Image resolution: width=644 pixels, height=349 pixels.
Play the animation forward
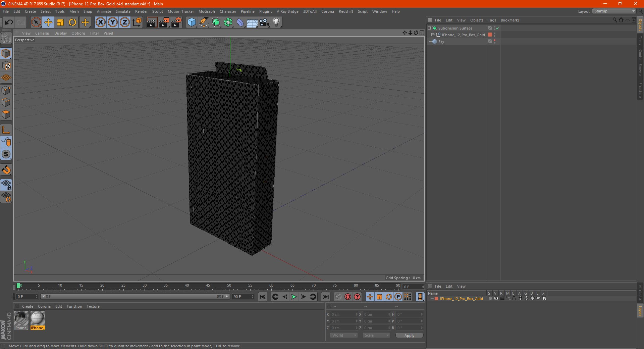click(x=294, y=297)
